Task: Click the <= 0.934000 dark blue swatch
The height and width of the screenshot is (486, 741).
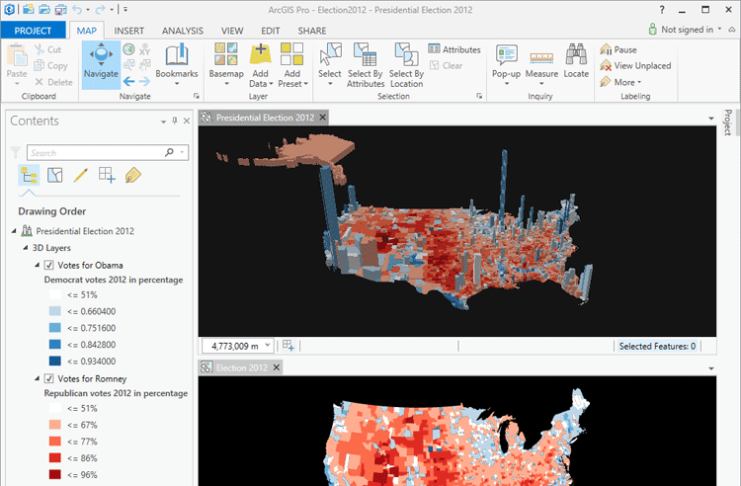Action: click(55, 361)
